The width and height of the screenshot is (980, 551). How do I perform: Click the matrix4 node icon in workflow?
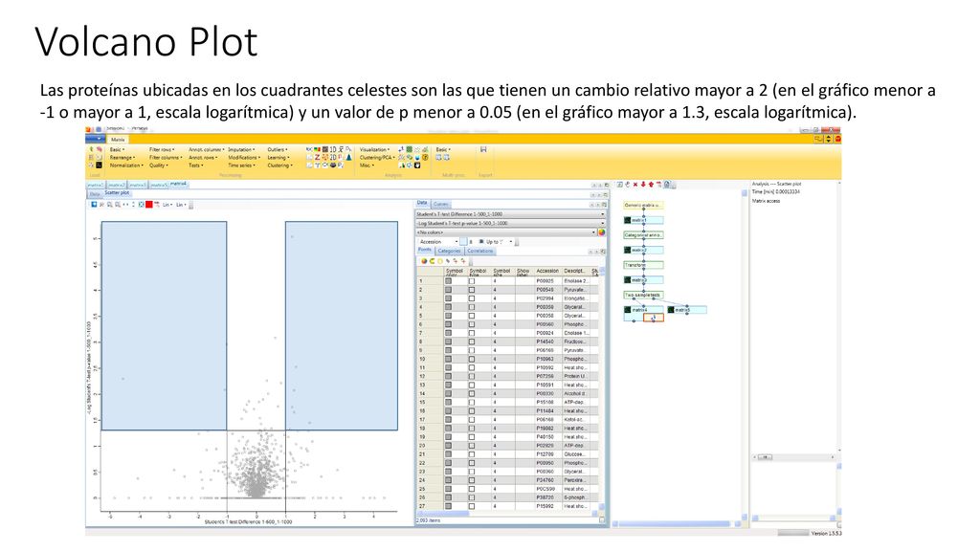[x=628, y=310]
